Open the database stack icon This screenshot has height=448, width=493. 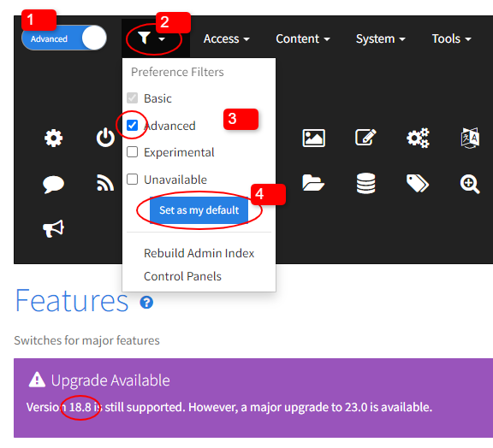tap(365, 183)
